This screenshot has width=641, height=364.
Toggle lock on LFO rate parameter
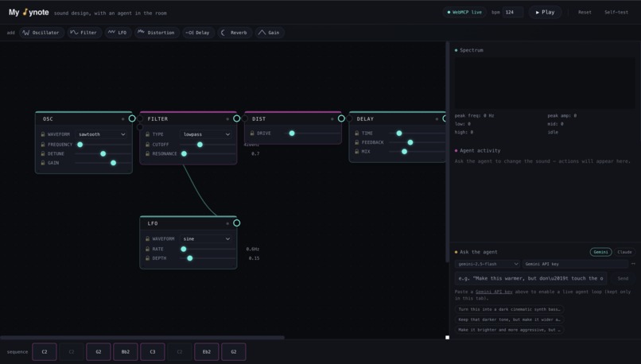click(x=147, y=249)
